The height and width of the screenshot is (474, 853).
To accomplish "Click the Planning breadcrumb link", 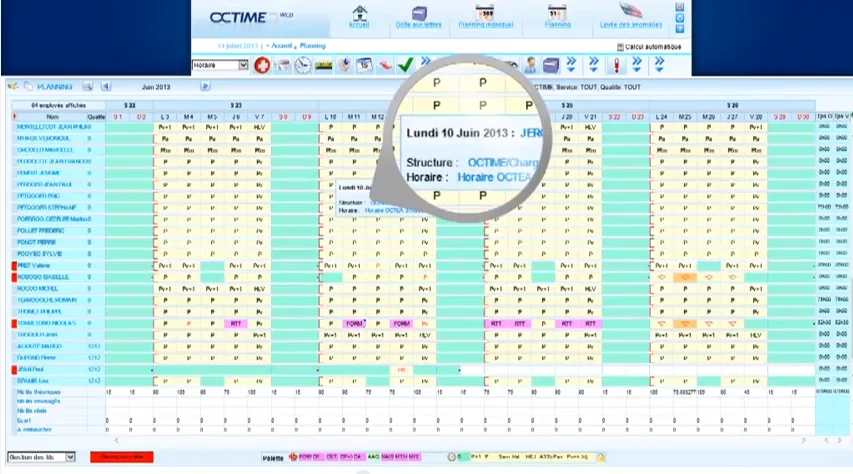I will pos(312,46).
